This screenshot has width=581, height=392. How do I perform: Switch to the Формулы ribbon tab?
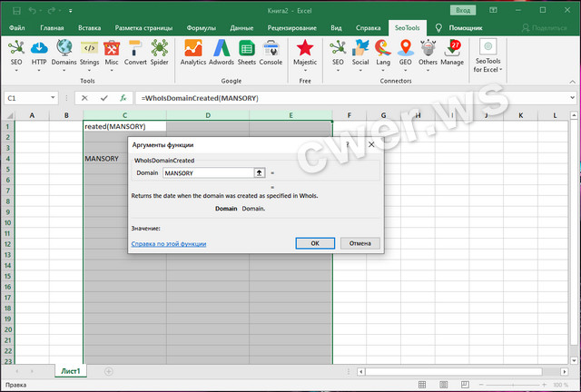coord(202,28)
